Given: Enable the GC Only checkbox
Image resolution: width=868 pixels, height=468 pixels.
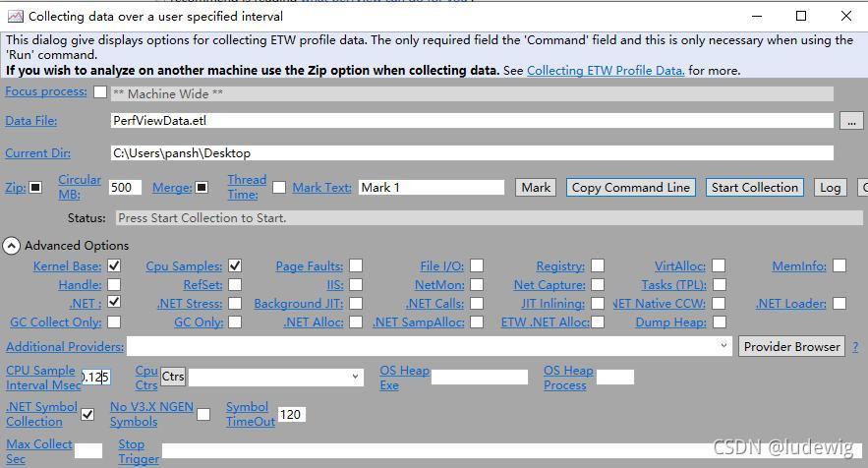Looking at the screenshot, I should click(235, 322).
